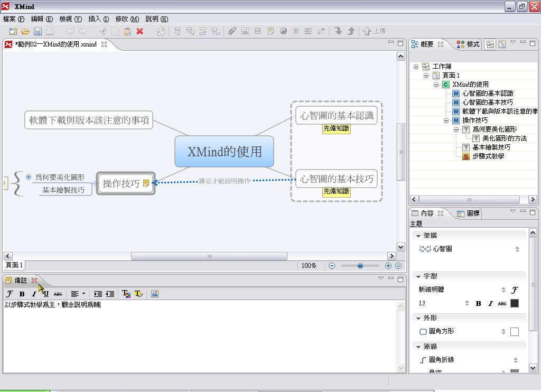Screen dimensions: 541x392
Task: Select 心智圖的基本認識 in the outline tree
Action: (x=488, y=94)
